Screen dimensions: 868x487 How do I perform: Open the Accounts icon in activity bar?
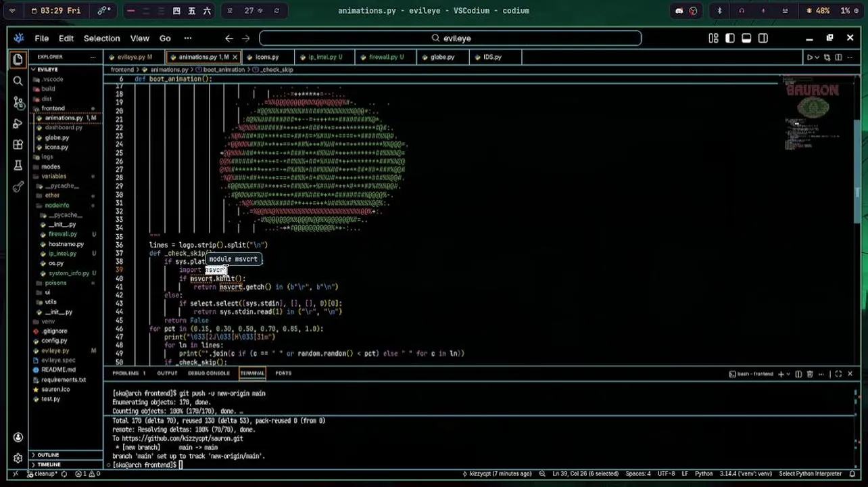click(18, 437)
